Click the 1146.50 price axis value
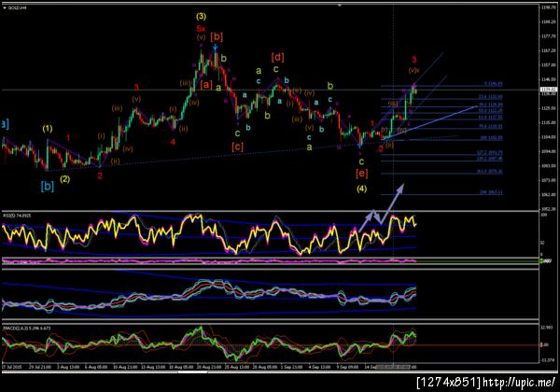Viewport: 560px width, 392px height. (549, 79)
